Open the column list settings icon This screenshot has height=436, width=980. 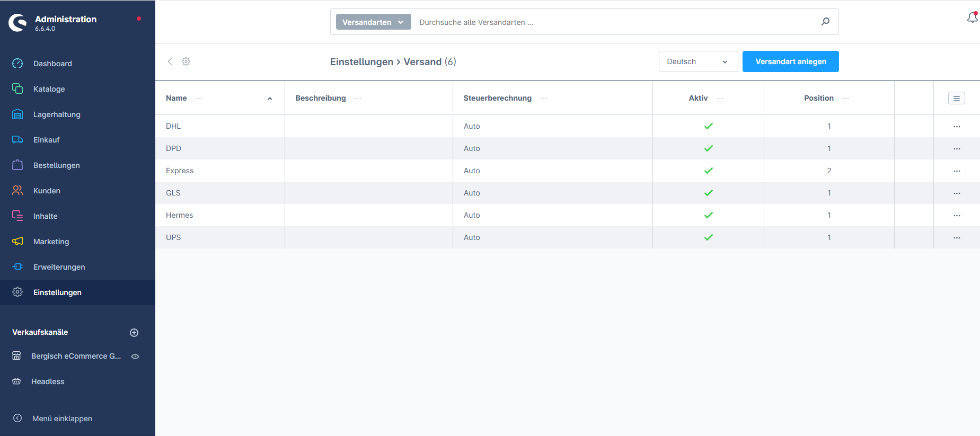pos(956,98)
